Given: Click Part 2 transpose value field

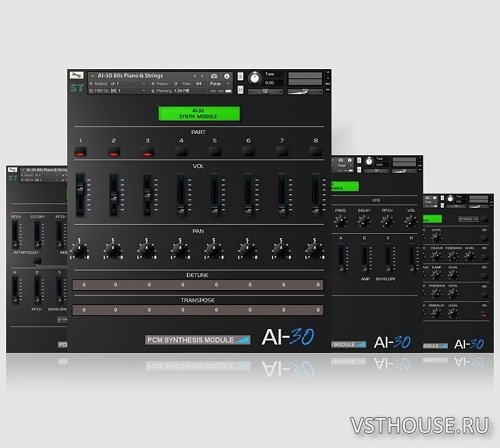Looking at the screenshot, I should (x=115, y=310).
